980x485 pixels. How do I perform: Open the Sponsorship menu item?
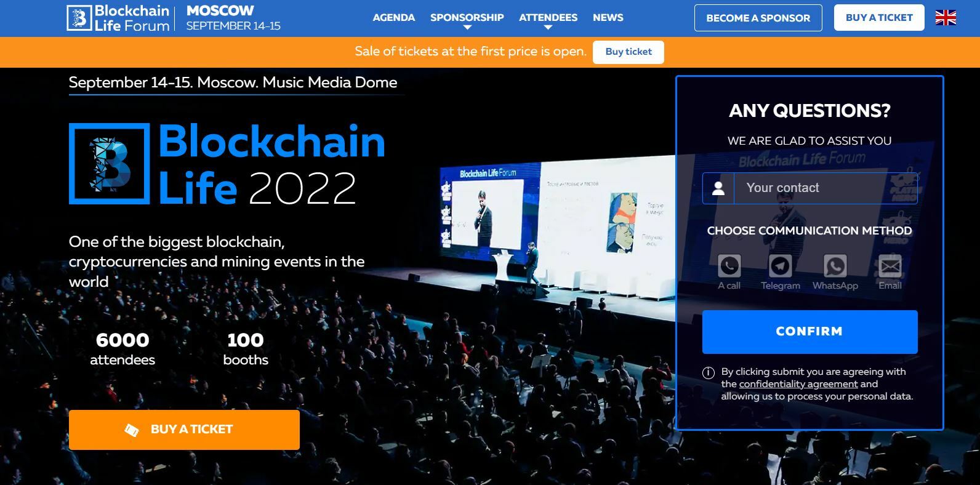pos(467,18)
